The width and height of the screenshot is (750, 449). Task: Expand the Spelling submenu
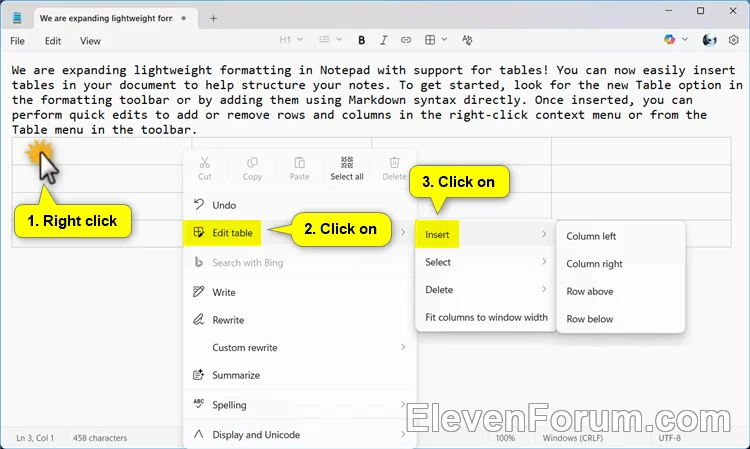pyautogui.click(x=300, y=405)
